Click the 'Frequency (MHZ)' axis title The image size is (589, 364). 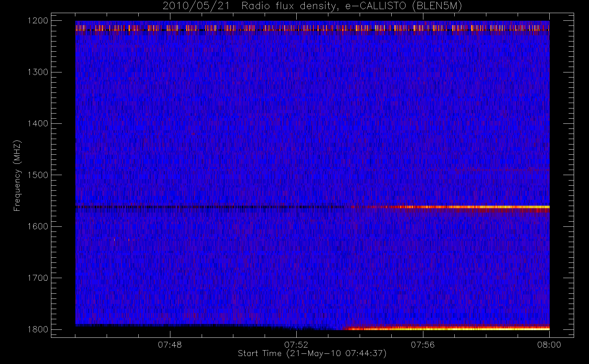click(x=17, y=176)
